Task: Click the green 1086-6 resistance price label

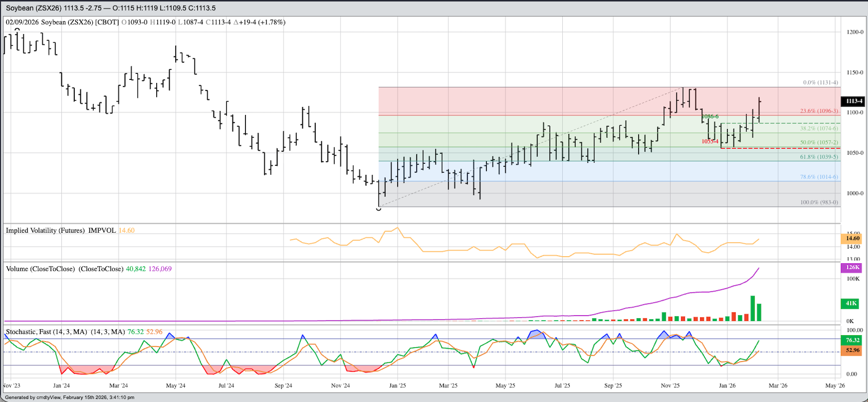Action: [x=710, y=117]
